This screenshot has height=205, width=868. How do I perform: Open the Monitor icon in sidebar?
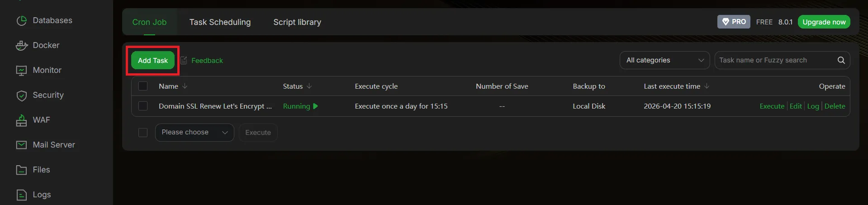[x=21, y=71]
